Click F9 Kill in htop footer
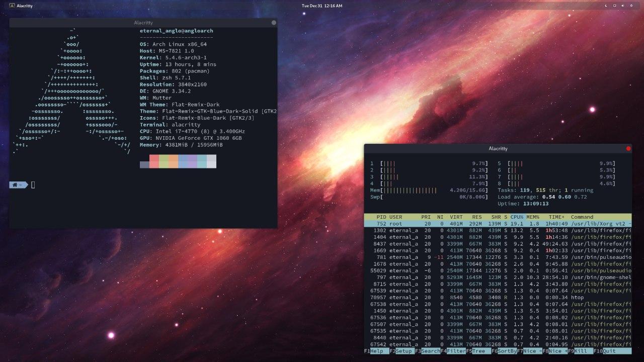This screenshot has width=644, height=362. coord(580,351)
